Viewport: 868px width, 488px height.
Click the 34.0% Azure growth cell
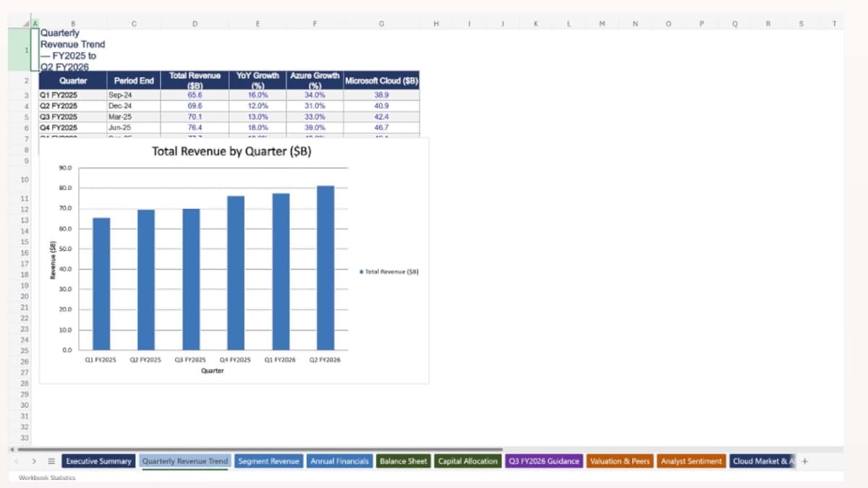[315, 95]
